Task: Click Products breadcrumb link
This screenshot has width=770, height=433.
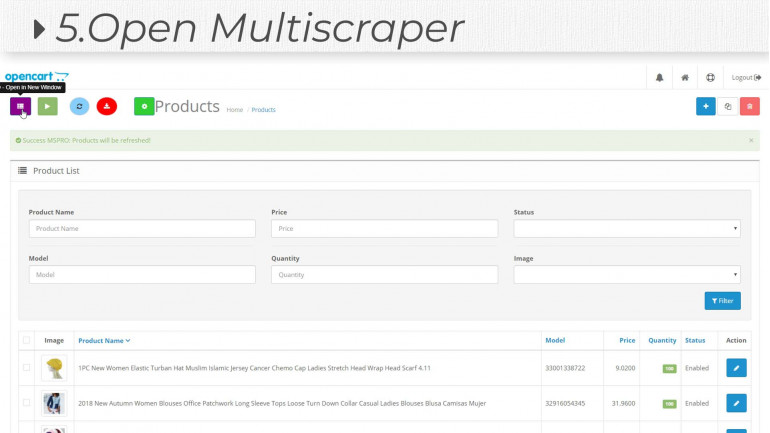Action: pyautogui.click(x=264, y=109)
